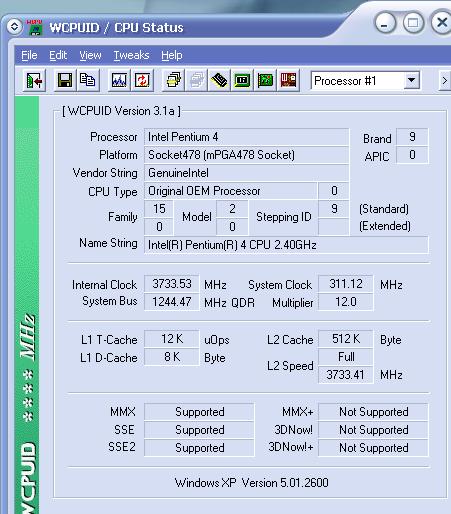This screenshot has height=514, width=451.
Task: Click the copy-to-clipboard toolbar icon
Action: point(88,80)
